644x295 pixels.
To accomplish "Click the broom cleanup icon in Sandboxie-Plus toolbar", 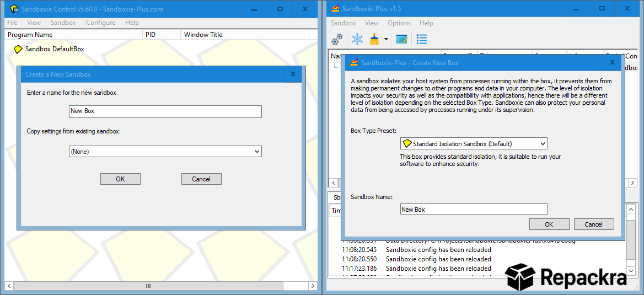I will click(374, 40).
